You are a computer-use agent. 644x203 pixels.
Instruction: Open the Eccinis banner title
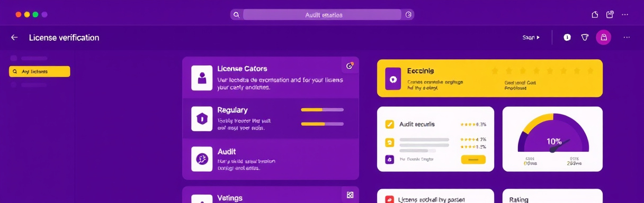421,70
